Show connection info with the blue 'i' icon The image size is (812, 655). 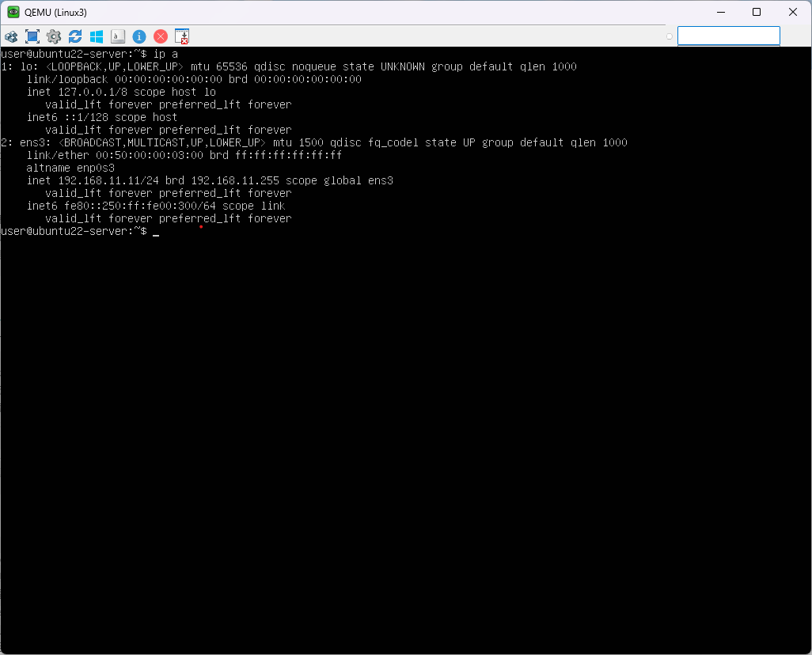[139, 36]
